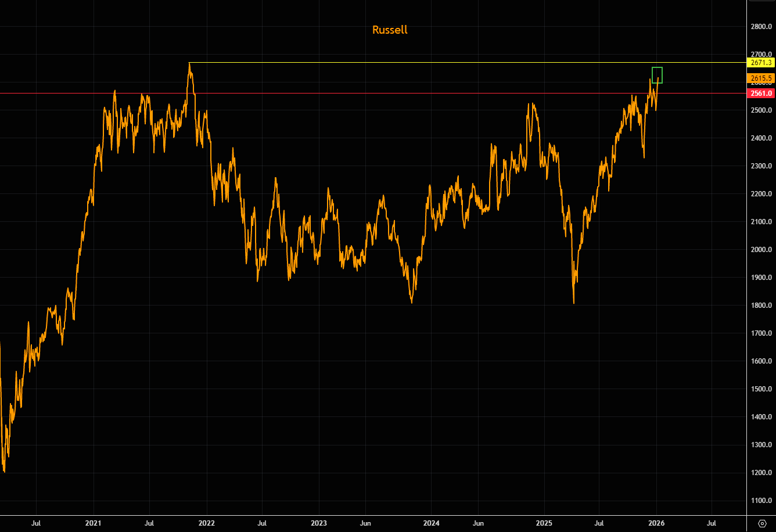Click 2022 on the time axis
Viewport: 776px width, 532px height.
pyautogui.click(x=206, y=523)
